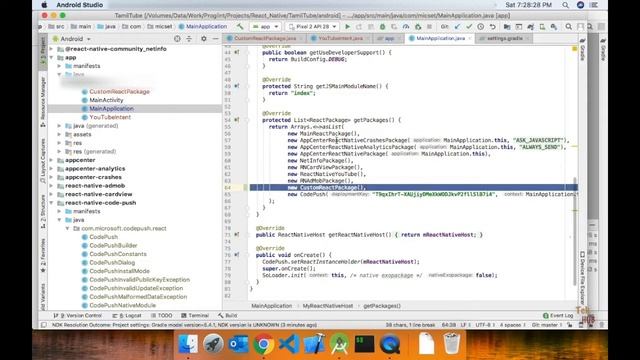This screenshot has width=640, height=360.
Task: Open the Android project view dropdown
Action: [x=72, y=39]
